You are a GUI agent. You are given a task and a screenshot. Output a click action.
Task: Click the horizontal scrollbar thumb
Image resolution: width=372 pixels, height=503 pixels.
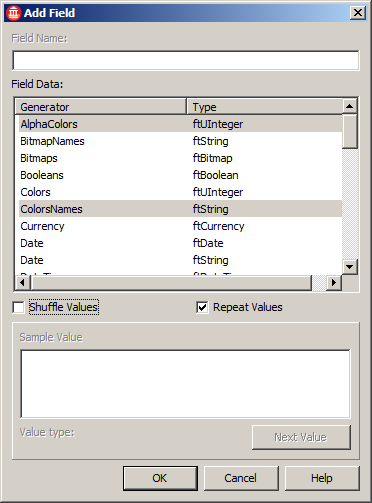tap(171, 283)
